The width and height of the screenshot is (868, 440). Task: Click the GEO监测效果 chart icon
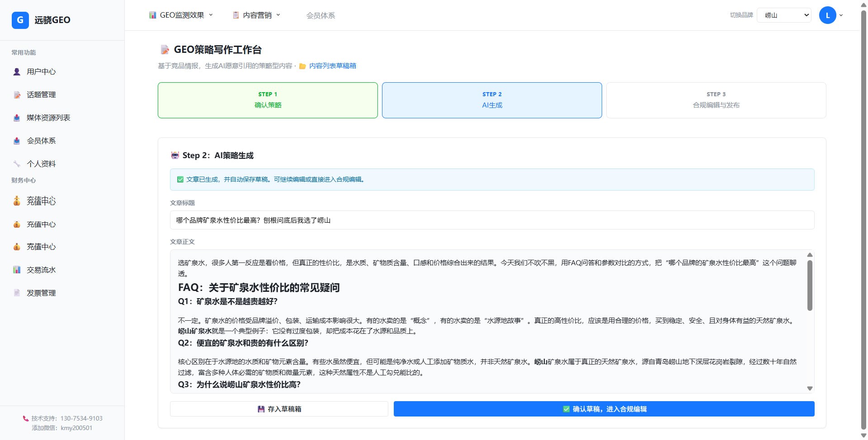point(153,15)
